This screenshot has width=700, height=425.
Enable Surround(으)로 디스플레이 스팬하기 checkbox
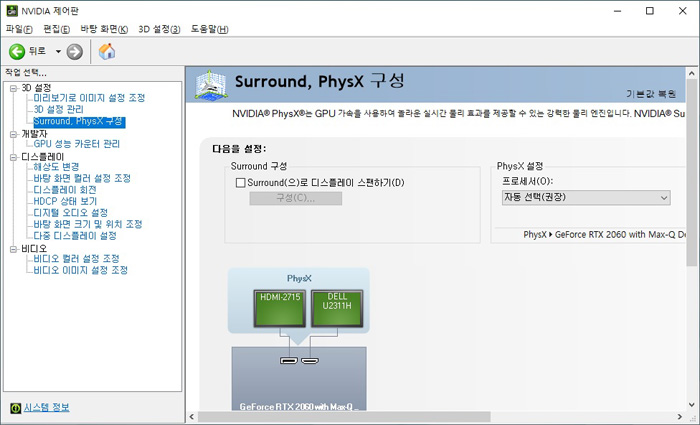point(241,183)
